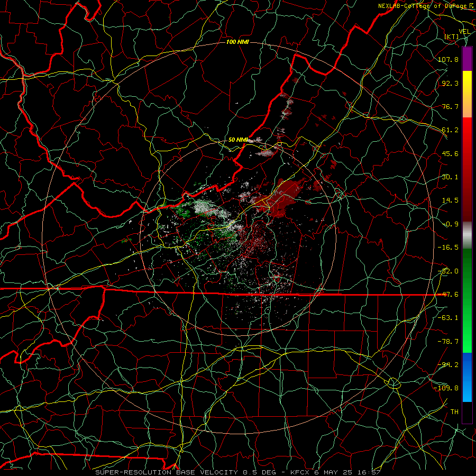476x476 pixels.
Task: Select the -47.6 scale value
Action: tap(448, 295)
